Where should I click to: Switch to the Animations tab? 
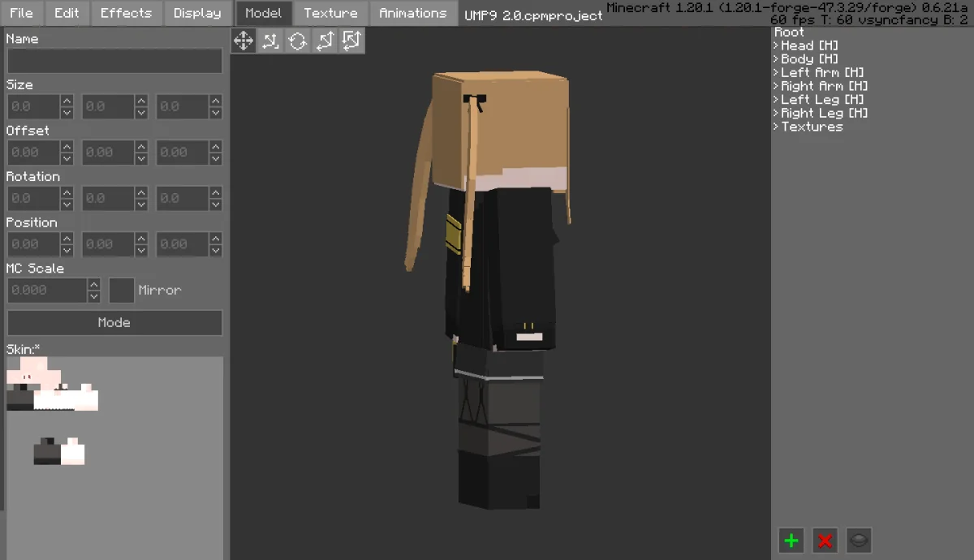pyautogui.click(x=412, y=13)
